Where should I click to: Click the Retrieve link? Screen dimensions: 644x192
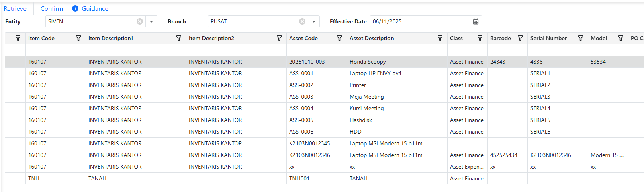click(15, 8)
